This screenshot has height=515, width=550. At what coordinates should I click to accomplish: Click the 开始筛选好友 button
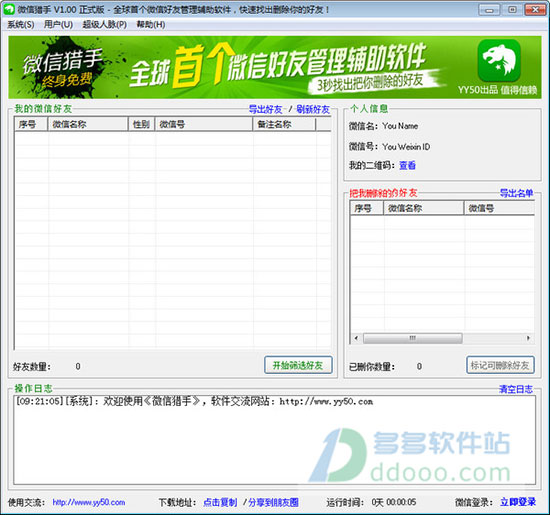298,365
